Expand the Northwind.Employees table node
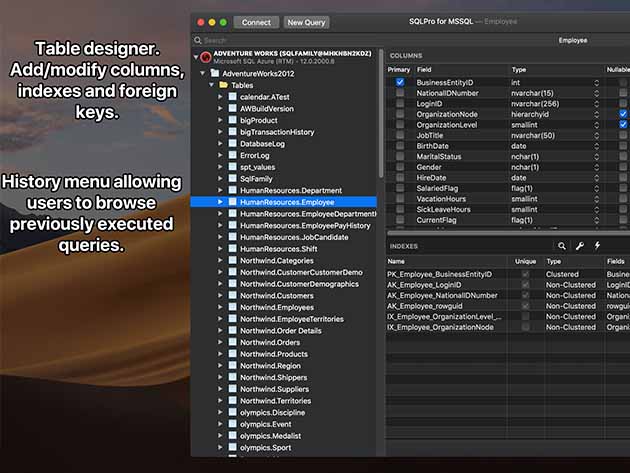 click(x=220, y=307)
